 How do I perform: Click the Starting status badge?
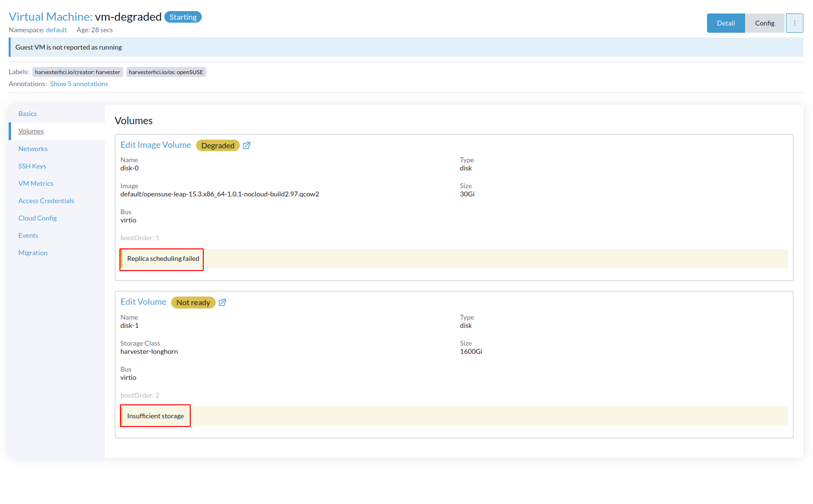tap(183, 17)
